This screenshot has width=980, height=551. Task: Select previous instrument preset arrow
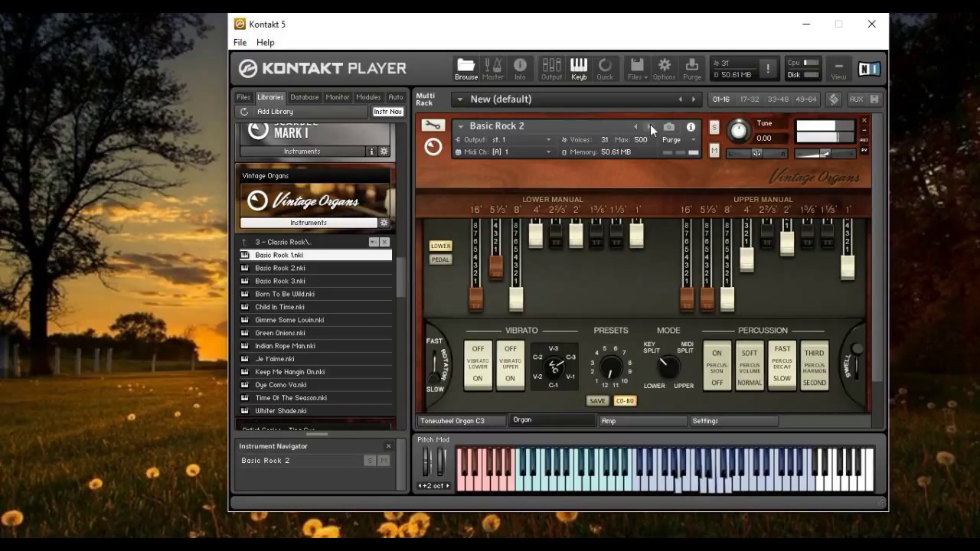(x=635, y=127)
